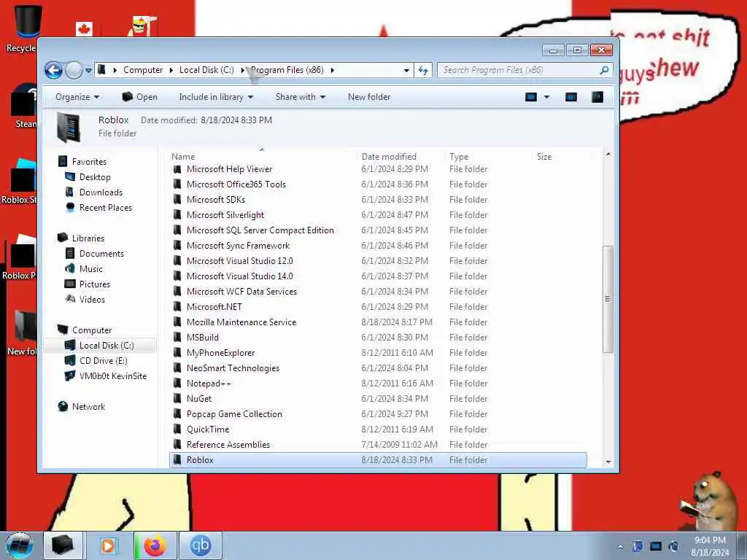Open the Pictures library

pos(94,284)
